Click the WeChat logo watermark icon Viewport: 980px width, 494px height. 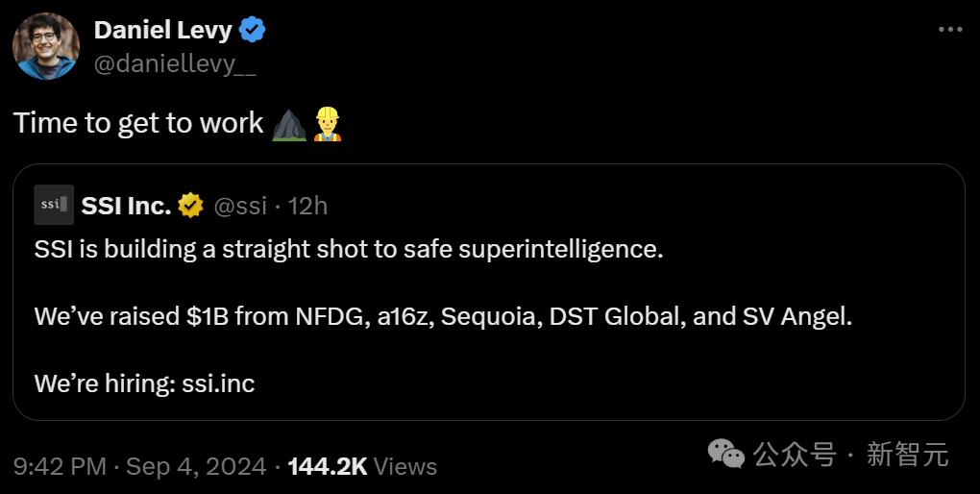click(x=725, y=453)
